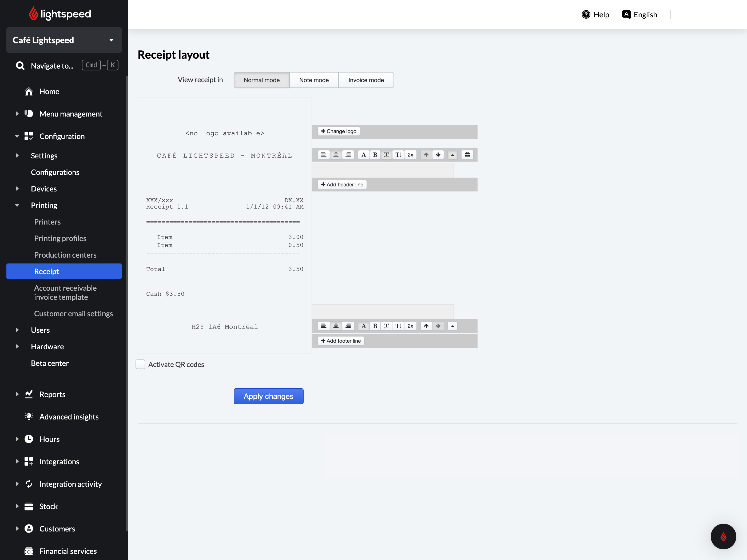Switch receipt view to Invoice mode
Image resolution: width=747 pixels, height=560 pixels.
[366, 80]
